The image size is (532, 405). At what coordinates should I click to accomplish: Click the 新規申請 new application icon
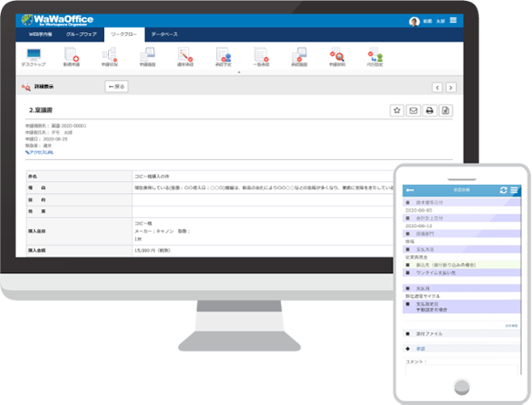(72, 56)
